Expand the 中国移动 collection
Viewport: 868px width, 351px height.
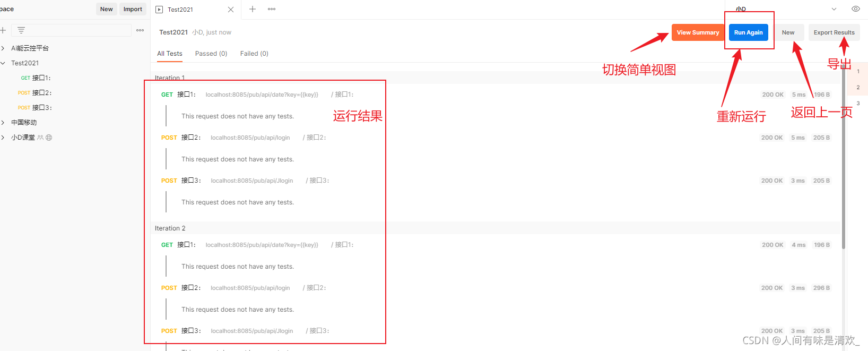(3, 123)
